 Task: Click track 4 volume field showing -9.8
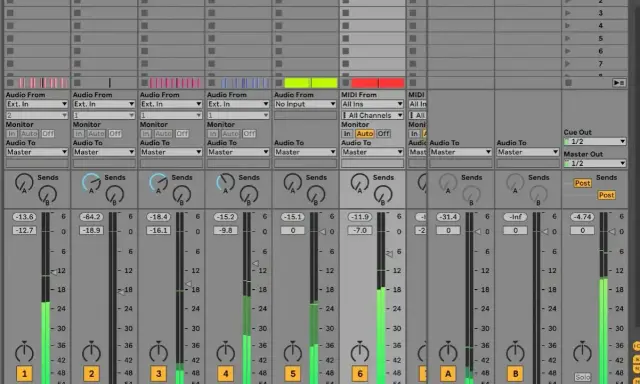[x=225, y=231]
